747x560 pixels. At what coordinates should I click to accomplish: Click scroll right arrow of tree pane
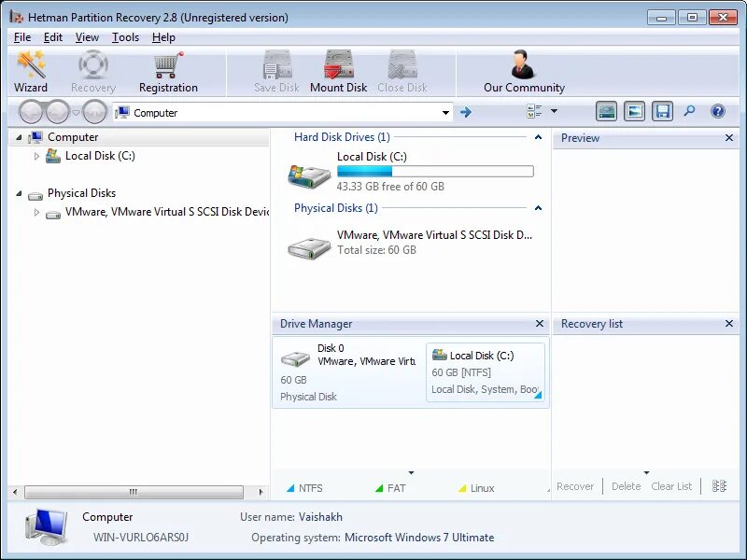tap(261, 492)
